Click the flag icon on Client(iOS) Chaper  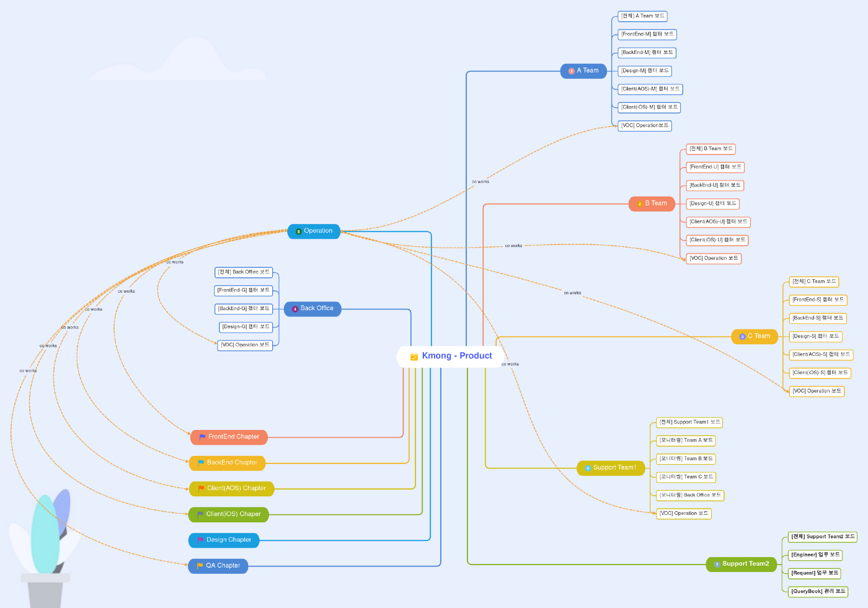pos(200,514)
